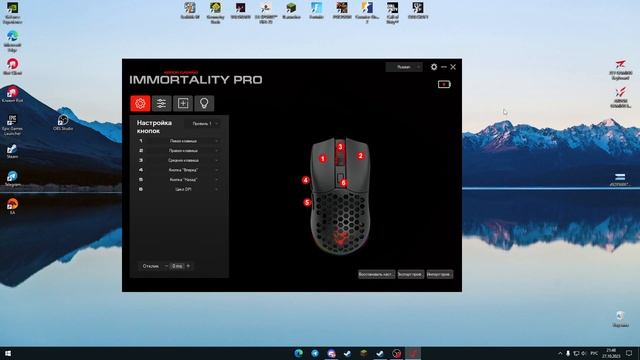The image size is (640, 360).
Task: Select marker 1 on the mouse image
Action: (x=323, y=158)
